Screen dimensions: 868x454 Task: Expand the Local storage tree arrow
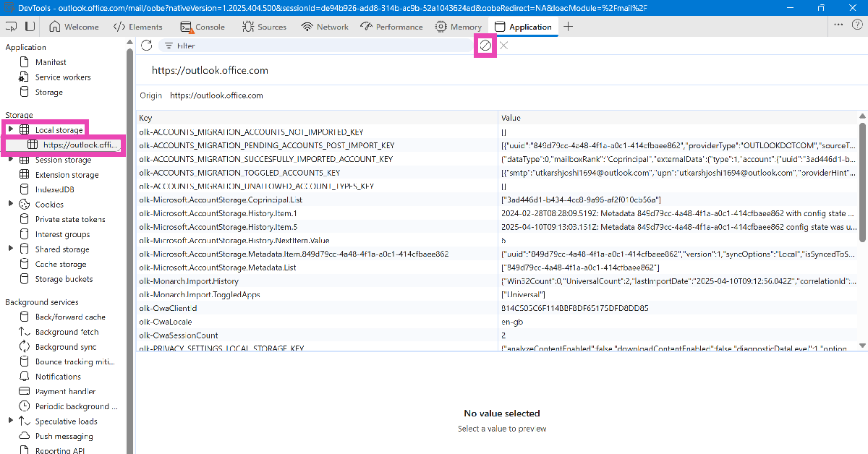coord(11,129)
